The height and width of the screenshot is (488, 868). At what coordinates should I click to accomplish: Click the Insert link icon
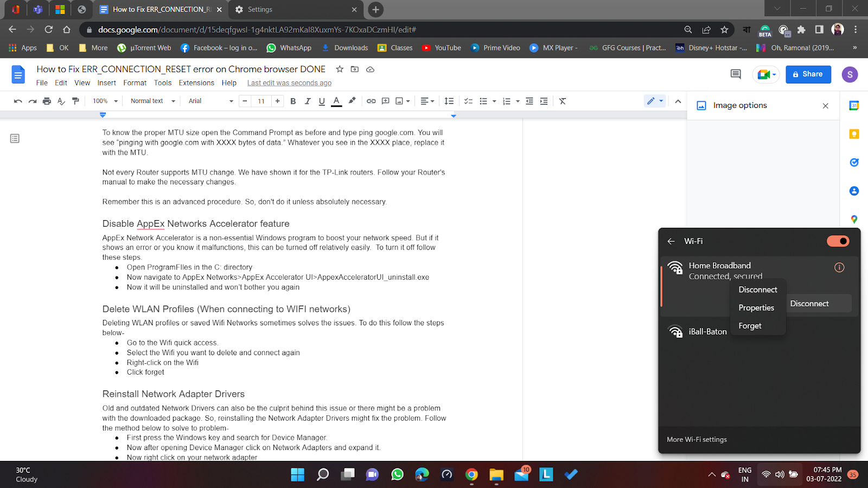[371, 101]
